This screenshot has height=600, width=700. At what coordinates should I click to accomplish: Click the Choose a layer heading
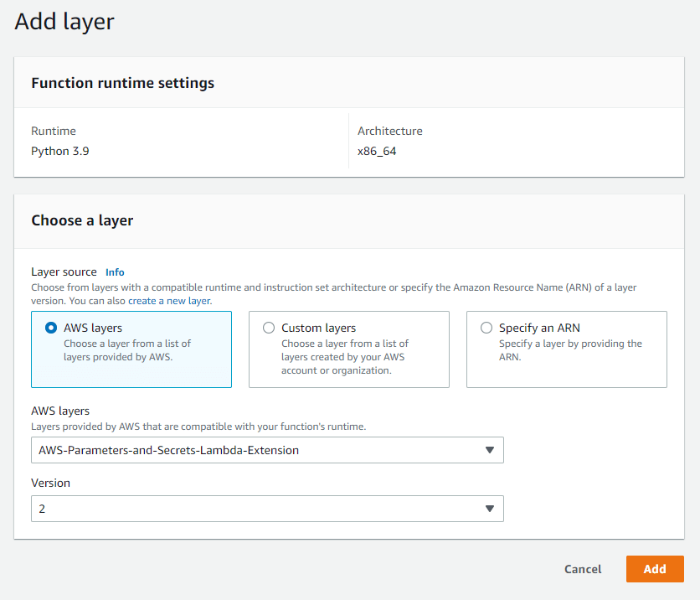82,220
